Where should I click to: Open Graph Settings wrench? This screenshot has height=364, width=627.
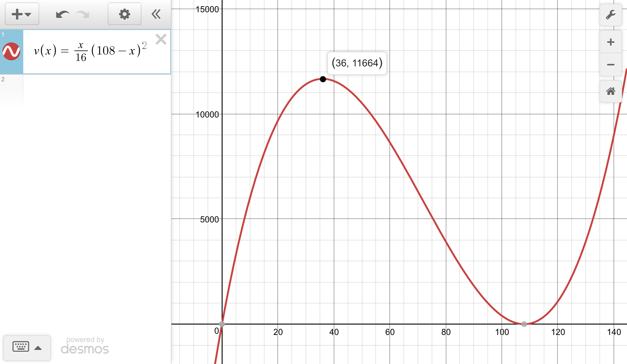click(610, 15)
